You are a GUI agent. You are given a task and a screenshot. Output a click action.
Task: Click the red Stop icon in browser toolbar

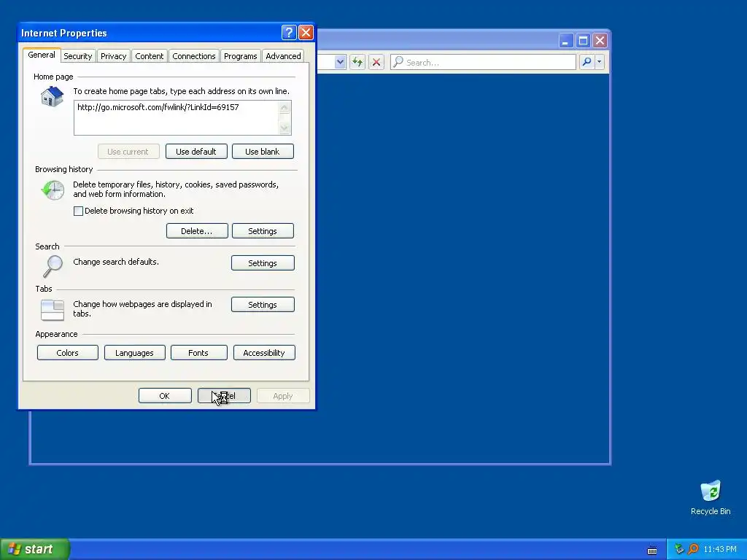[x=376, y=62]
